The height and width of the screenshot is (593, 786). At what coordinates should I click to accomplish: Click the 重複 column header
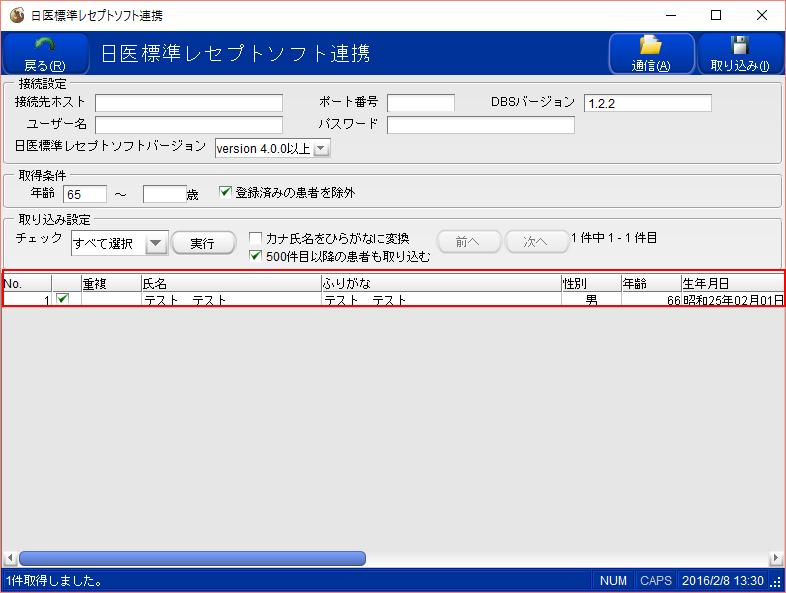click(111, 284)
